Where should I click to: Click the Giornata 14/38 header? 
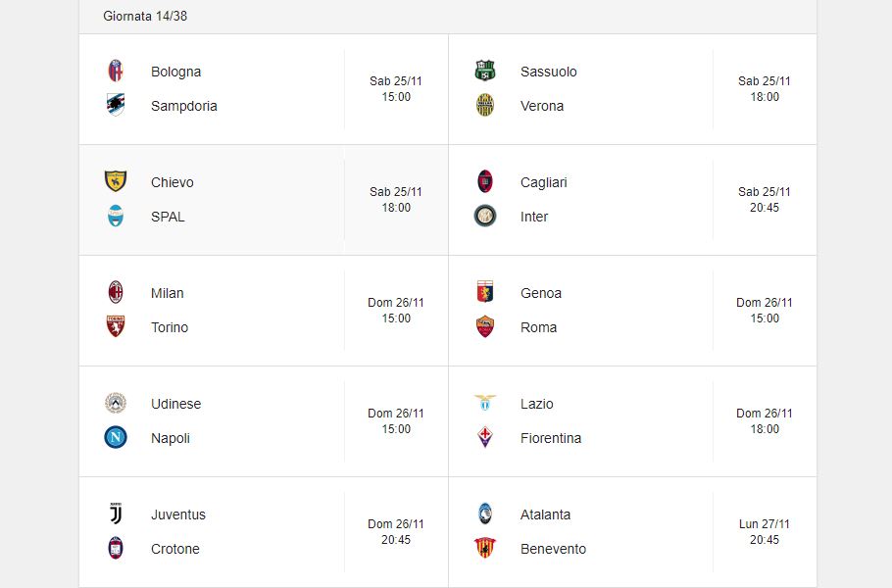point(145,16)
